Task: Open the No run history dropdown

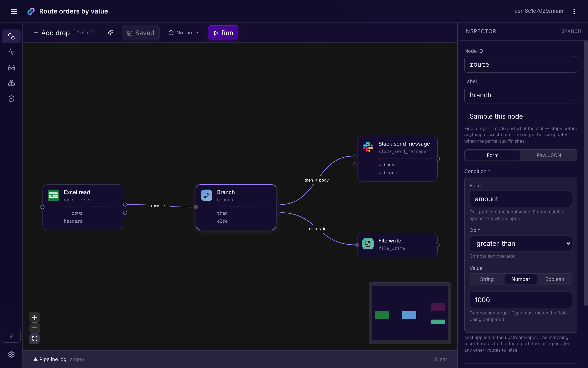Action: coord(184,33)
